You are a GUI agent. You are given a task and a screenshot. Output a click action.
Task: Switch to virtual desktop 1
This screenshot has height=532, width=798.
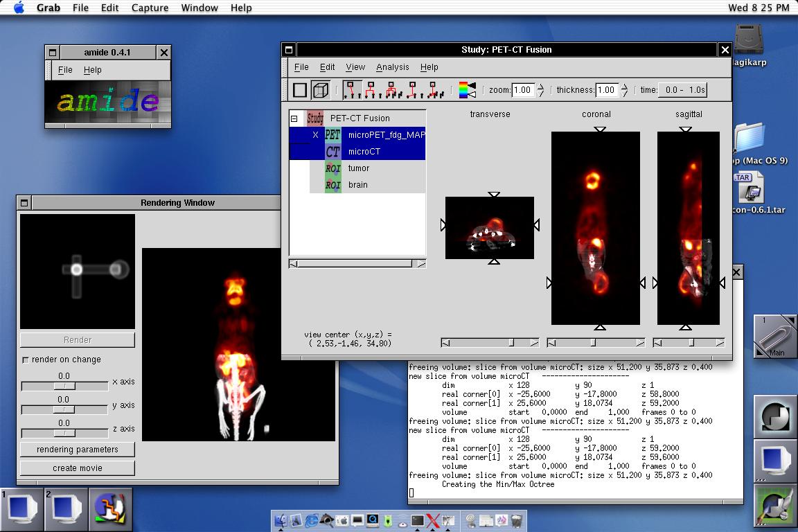pyautogui.click(x=21, y=509)
